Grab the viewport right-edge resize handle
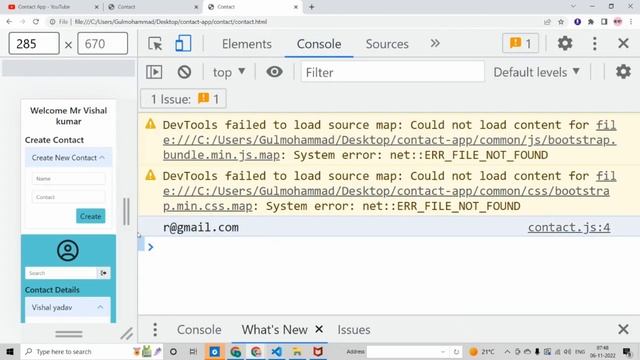 tap(127, 211)
